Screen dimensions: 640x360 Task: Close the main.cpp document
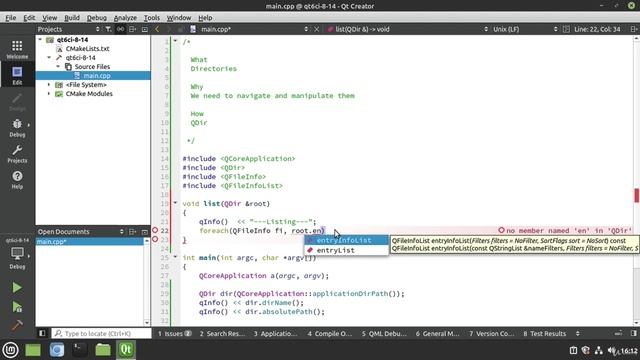pyautogui.click(x=316, y=29)
